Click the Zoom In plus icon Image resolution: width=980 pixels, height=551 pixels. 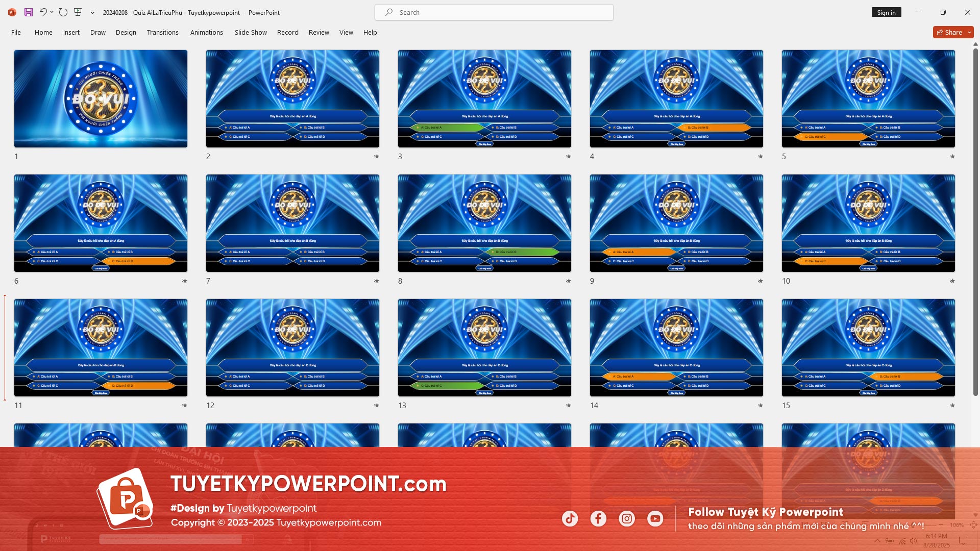point(941,524)
